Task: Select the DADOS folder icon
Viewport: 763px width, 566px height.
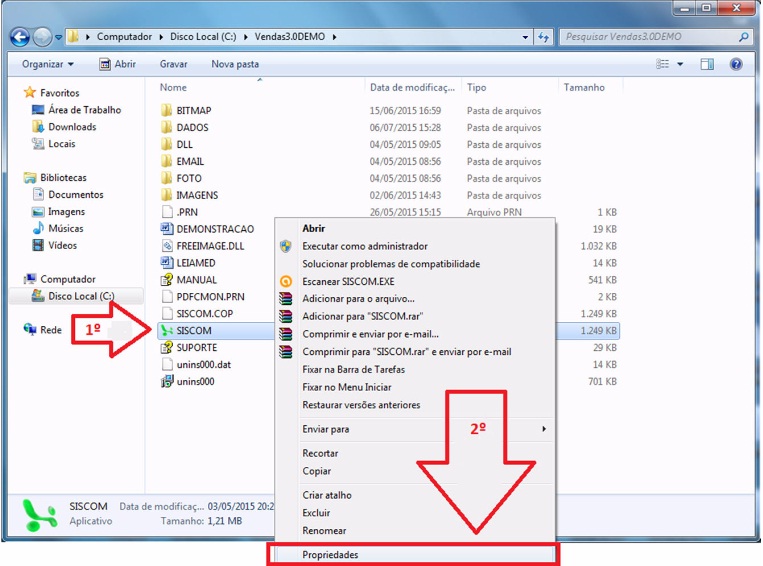Action: [166, 128]
